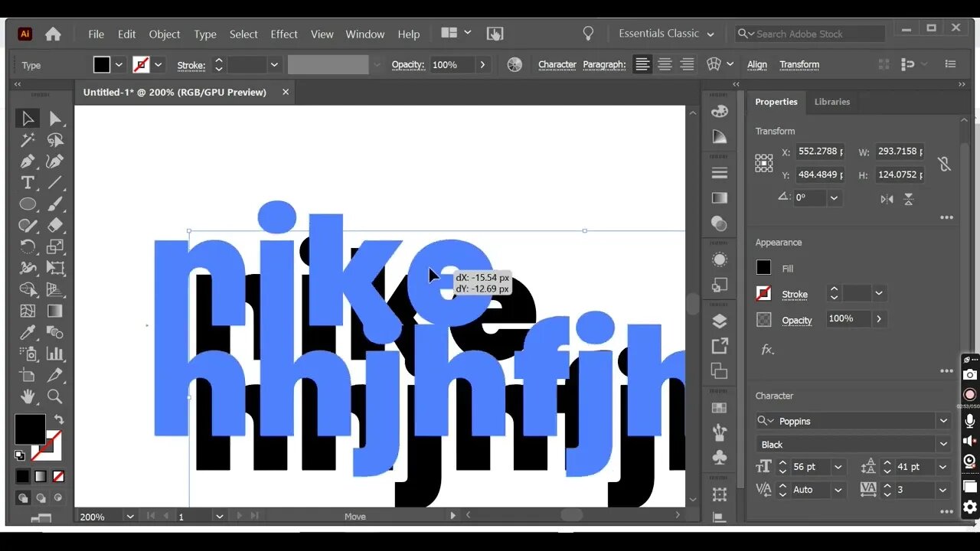This screenshot has width=980, height=551.
Task: Click the Transform link in control bar
Action: (799, 65)
